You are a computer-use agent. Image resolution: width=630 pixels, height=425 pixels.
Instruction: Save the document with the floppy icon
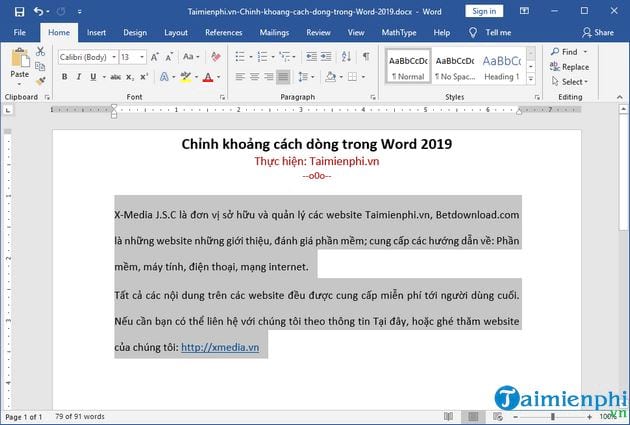(19, 12)
